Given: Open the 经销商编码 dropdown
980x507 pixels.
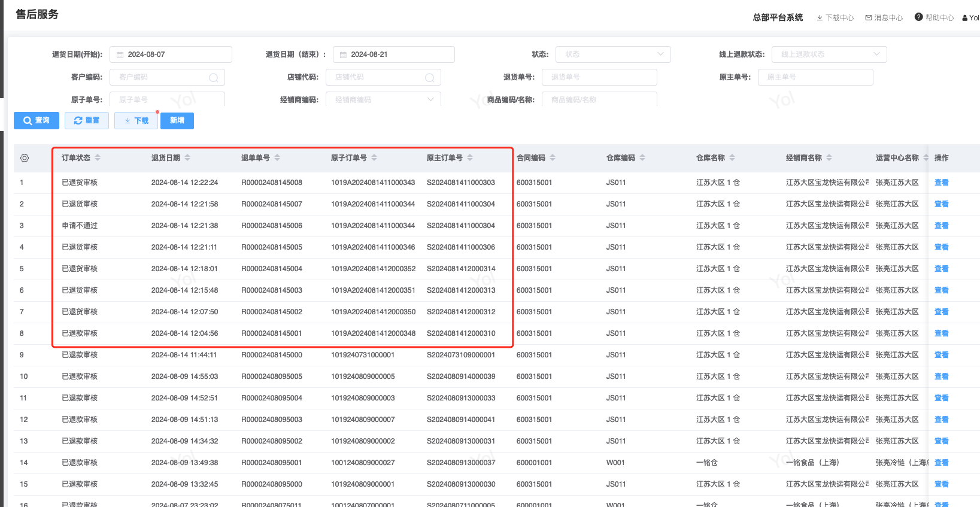Looking at the screenshot, I should pyautogui.click(x=383, y=100).
